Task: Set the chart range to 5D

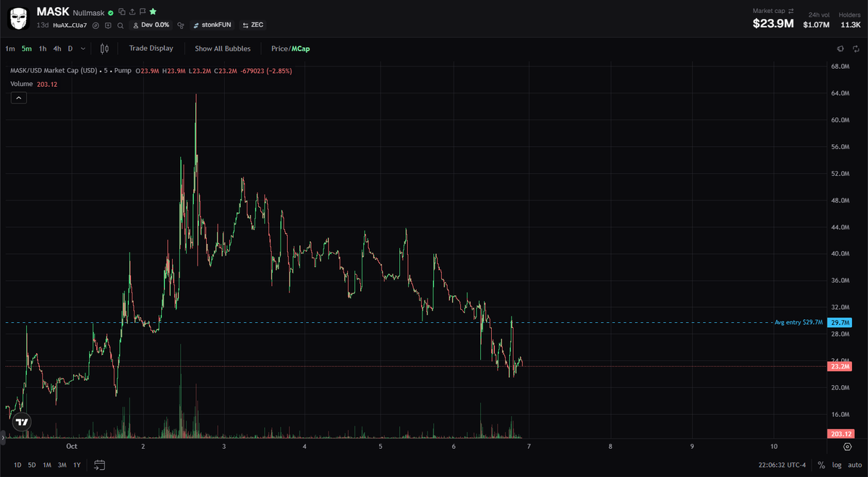Action: pyautogui.click(x=32, y=465)
